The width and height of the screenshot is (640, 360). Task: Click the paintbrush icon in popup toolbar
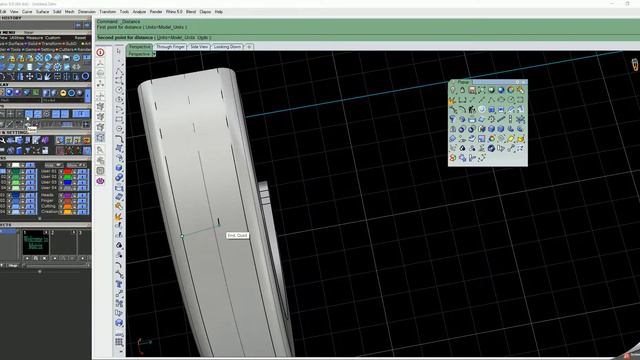pos(520,90)
